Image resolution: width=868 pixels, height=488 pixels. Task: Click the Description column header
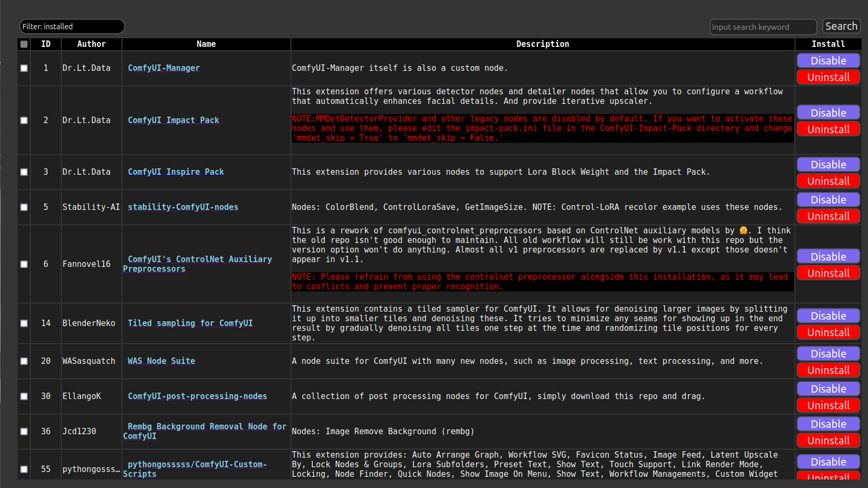tap(542, 44)
